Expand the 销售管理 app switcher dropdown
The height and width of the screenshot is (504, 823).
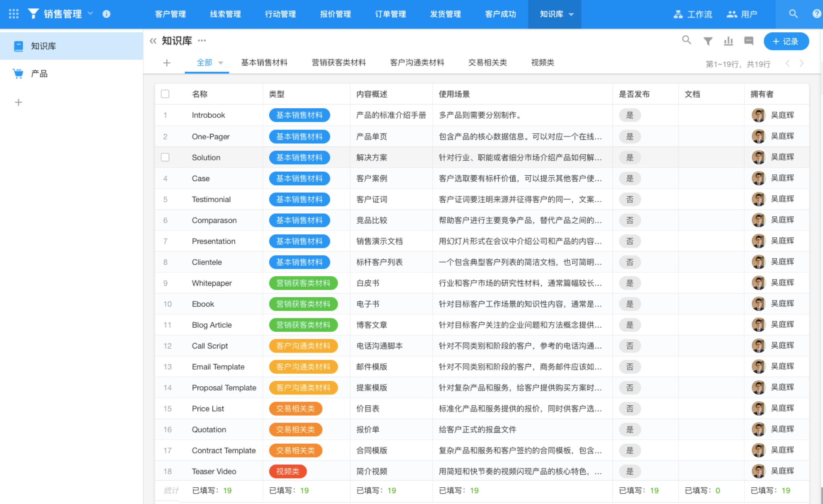point(90,14)
